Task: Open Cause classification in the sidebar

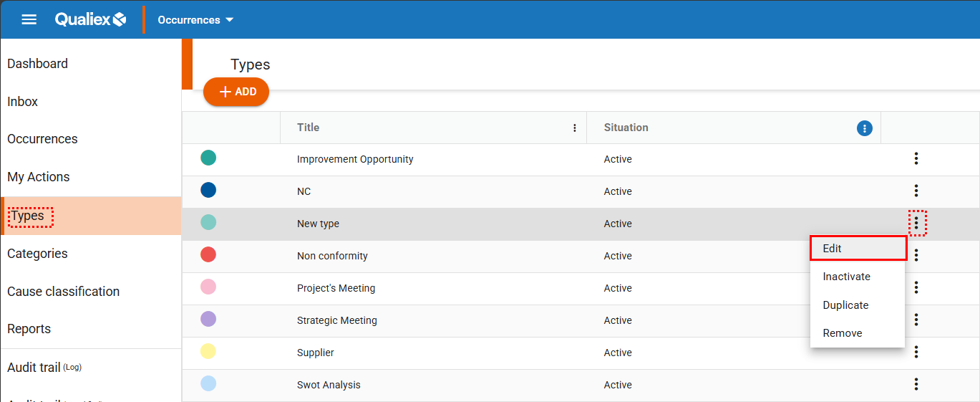Action: point(63,292)
